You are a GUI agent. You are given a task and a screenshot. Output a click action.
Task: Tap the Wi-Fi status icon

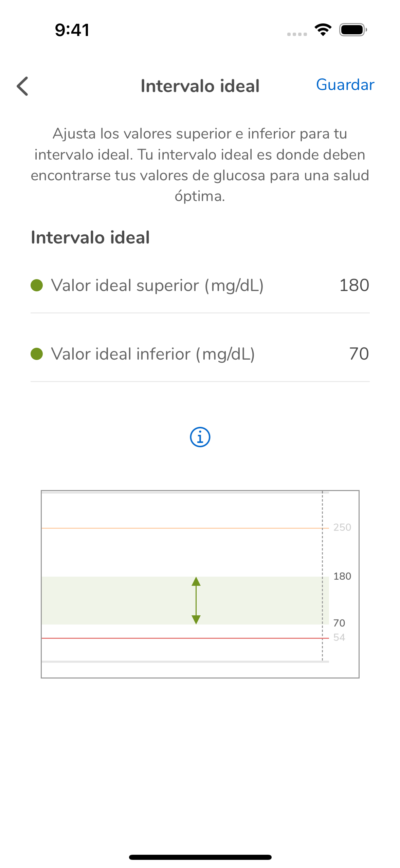pyautogui.click(x=323, y=30)
